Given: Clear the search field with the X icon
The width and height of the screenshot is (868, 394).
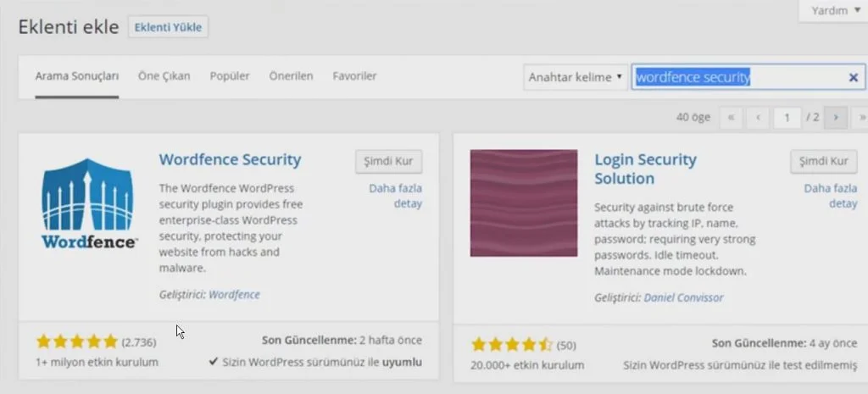Looking at the screenshot, I should (x=853, y=77).
